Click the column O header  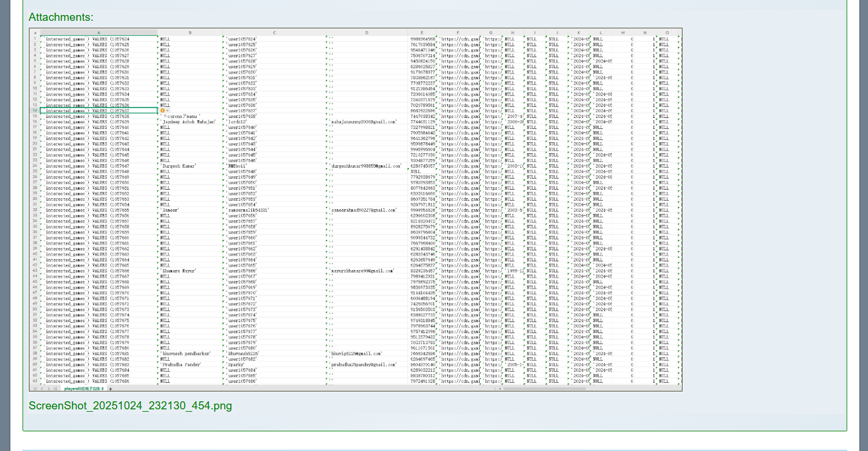(667, 33)
